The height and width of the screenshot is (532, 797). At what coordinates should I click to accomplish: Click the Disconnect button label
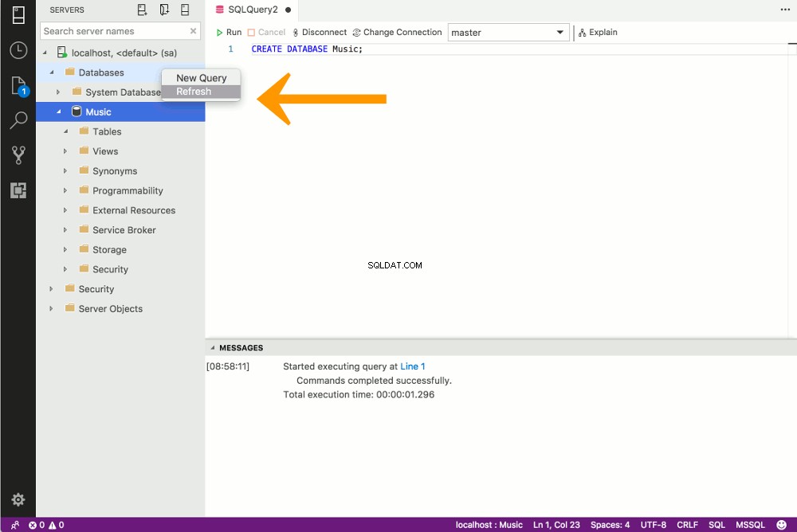pos(324,33)
